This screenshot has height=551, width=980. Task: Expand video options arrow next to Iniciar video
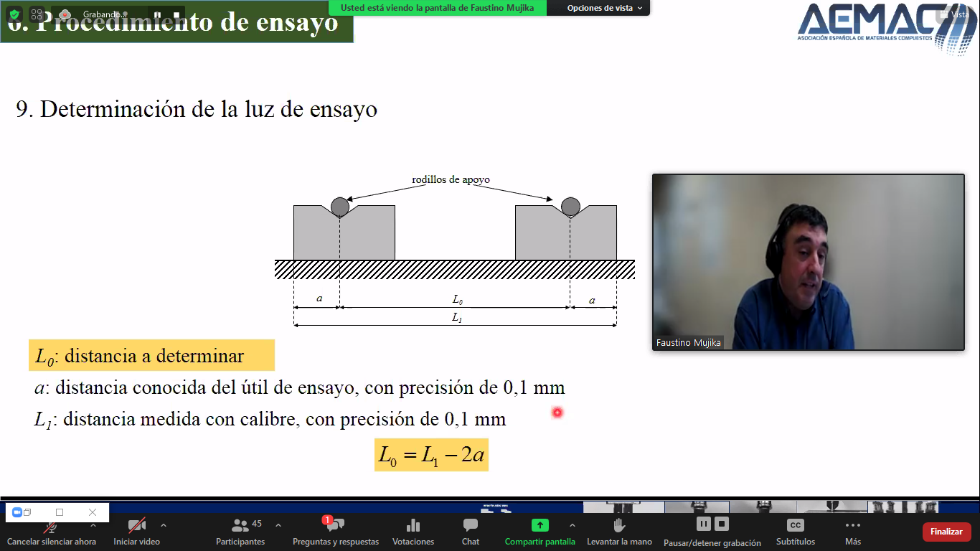(164, 525)
